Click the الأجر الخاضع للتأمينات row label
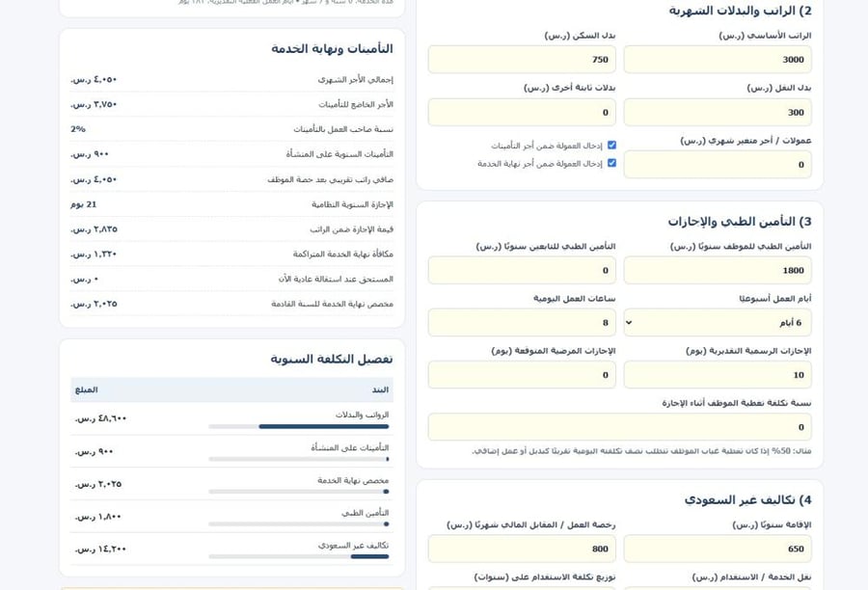The height and width of the screenshot is (590, 868). [356, 105]
